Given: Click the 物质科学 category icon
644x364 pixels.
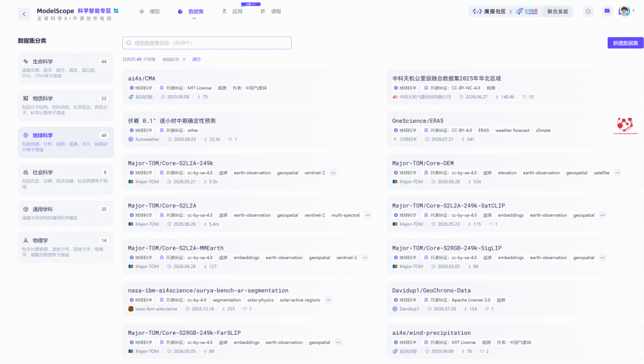Looking at the screenshot, I should pos(26,98).
